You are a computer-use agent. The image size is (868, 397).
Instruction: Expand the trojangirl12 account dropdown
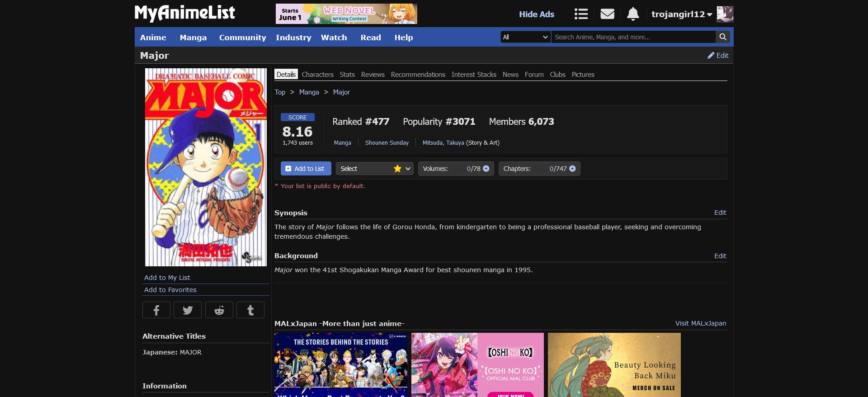(x=682, y=14)
